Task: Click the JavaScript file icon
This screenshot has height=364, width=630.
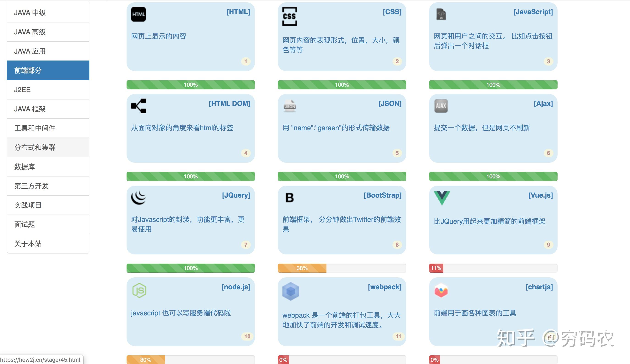Action: [x=441, y=14]
